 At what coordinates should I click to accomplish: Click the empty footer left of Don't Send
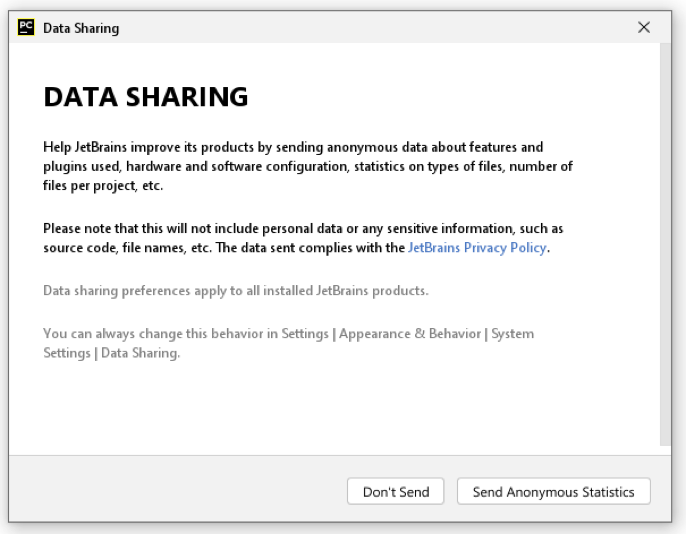(180, 492)
